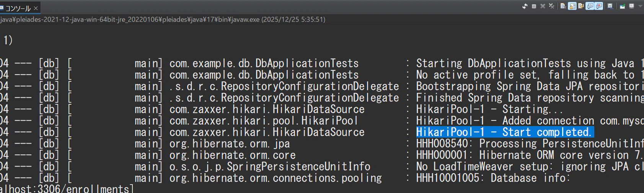Click "Bootstrapping Spring Data JPA" message
This screenshot has width=644, height=193.
pyautogui.click(x=530, y=86)
